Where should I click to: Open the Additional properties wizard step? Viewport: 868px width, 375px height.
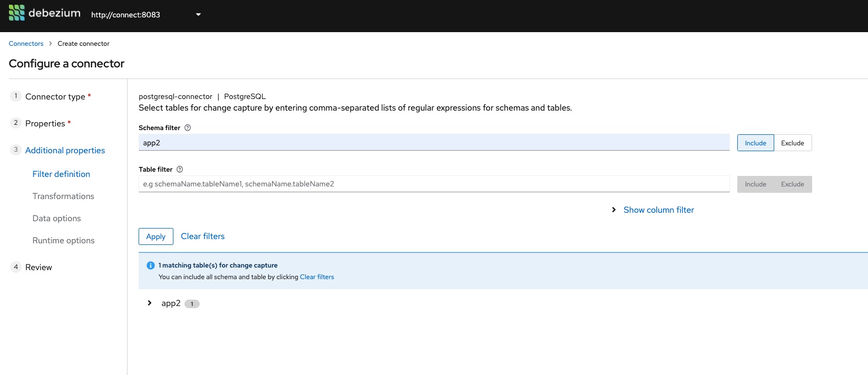tap(65, 150)
